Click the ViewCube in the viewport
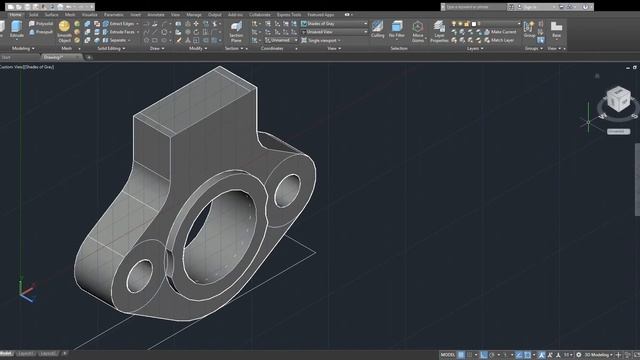640x360 pixels. 618,99
